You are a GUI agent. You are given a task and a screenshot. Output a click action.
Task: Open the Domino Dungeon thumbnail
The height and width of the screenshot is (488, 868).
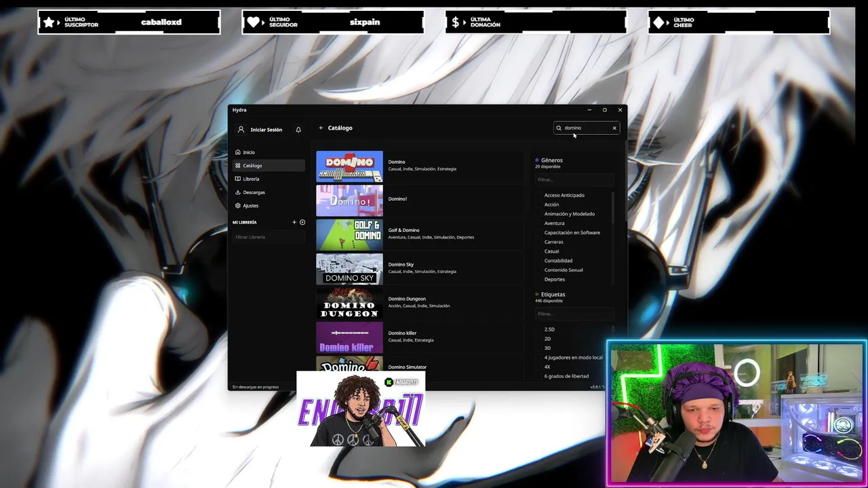(x=349, y=303)
